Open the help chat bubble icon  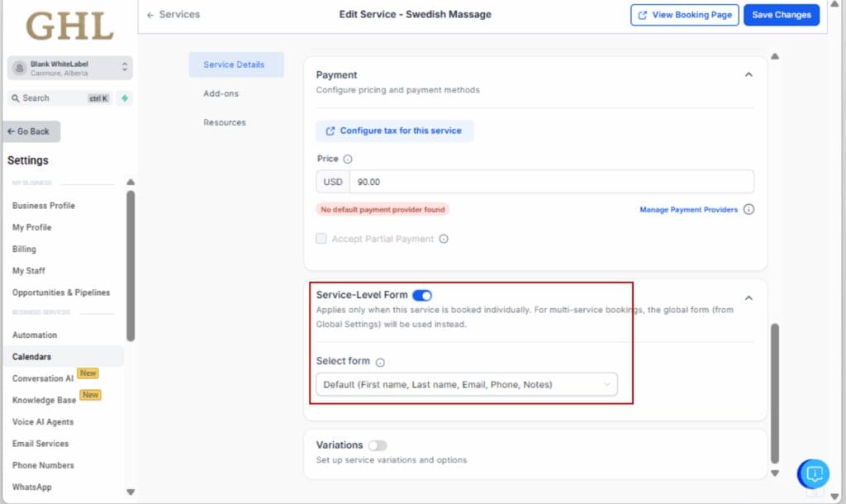[x=813, y=473]
